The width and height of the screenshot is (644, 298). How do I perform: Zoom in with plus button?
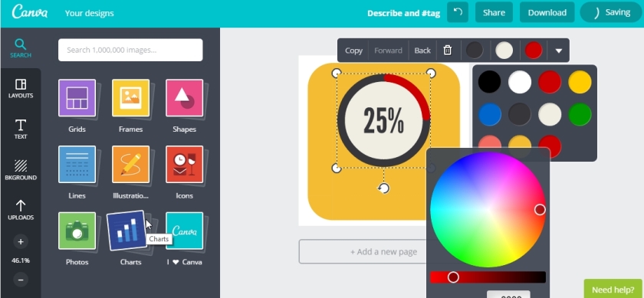pos(21,241)
